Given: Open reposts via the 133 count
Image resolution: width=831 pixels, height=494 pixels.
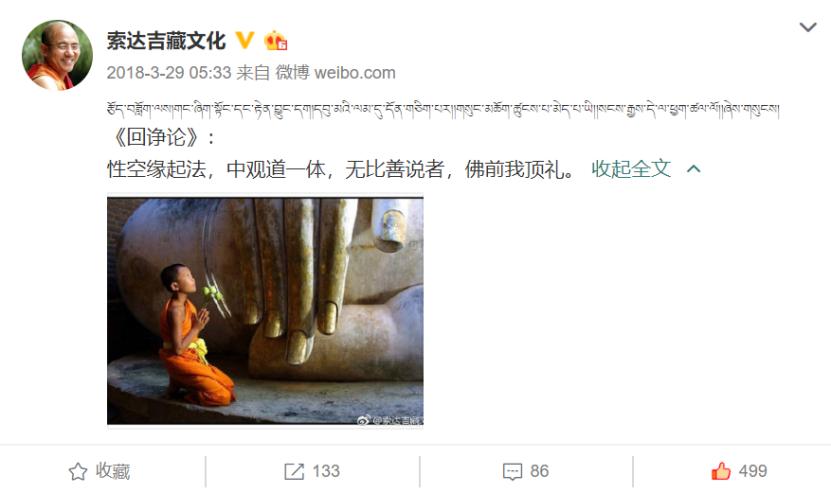Looking at the screenshot, I should (326, 471).
